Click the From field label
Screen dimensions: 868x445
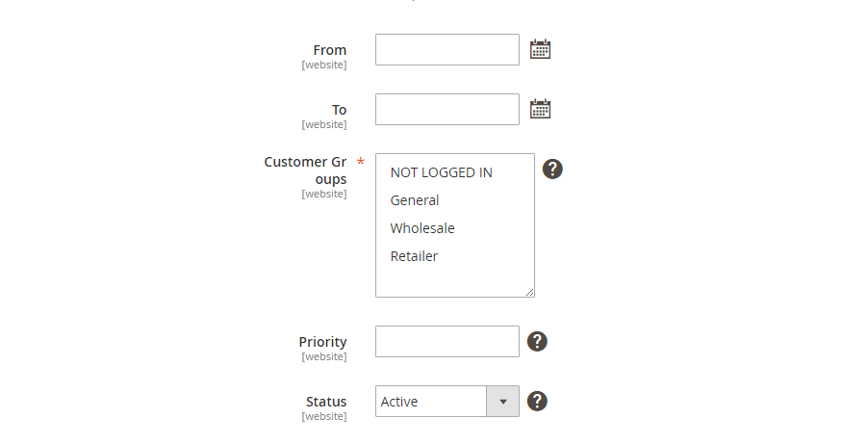[x=330, y=50]
